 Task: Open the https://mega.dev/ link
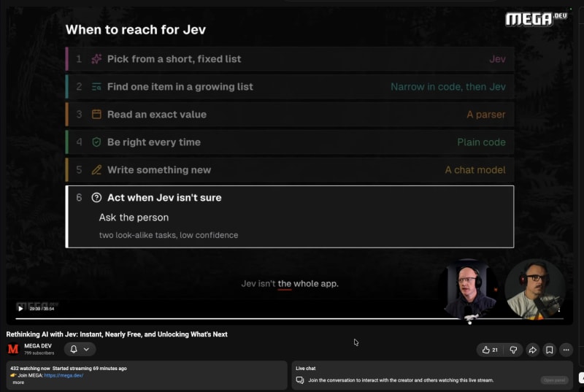click(x=64, y=375)
